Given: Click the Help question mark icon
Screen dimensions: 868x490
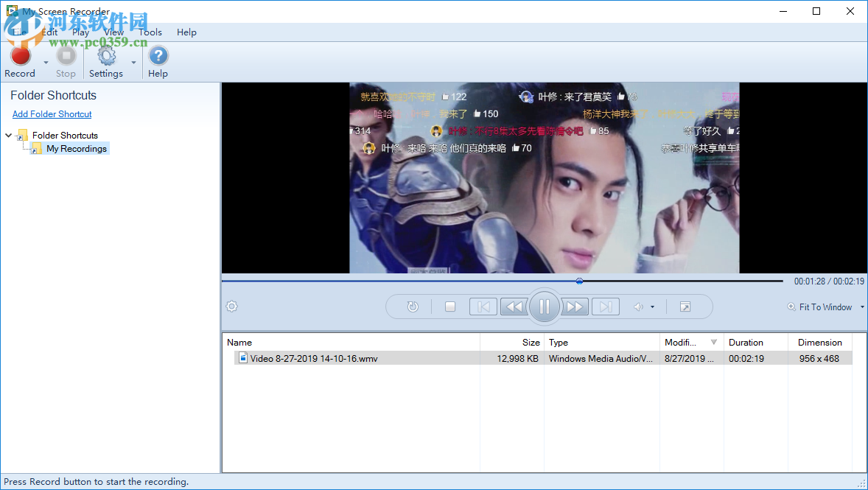Looking at the screenshot, I should [x=158, y=57].
